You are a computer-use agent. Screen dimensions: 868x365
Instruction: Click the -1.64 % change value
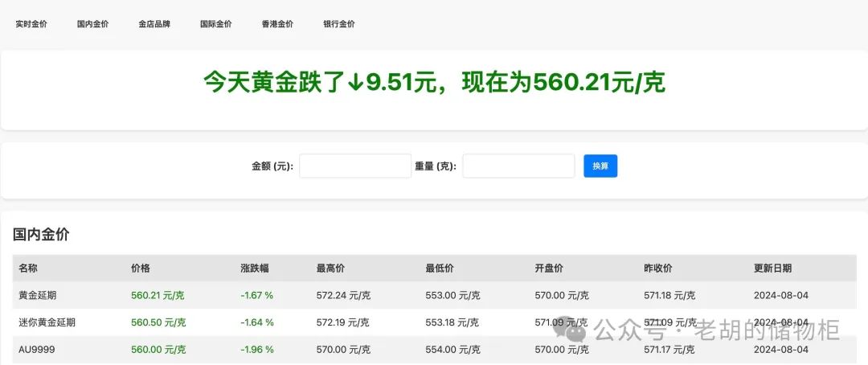click(x=257, y=322)
